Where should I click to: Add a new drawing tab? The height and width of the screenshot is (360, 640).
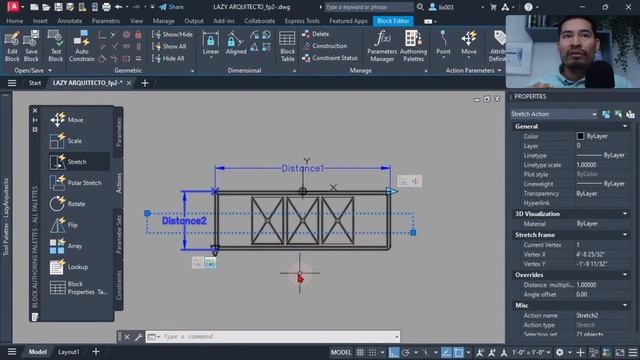point(144,83)
